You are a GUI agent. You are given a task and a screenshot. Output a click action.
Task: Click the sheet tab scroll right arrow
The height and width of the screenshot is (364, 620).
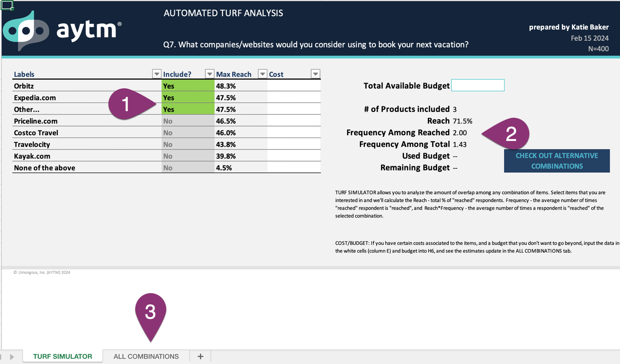click(12, 357)
